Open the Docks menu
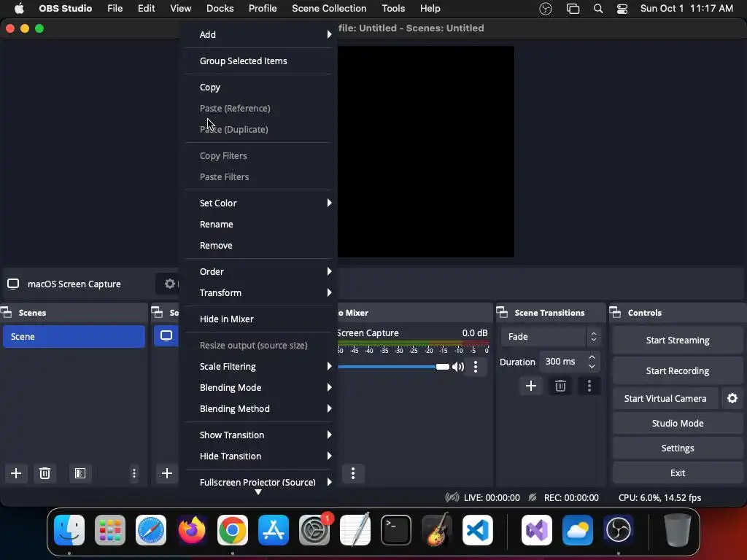This screenshot has height=560, width=747. (220, 9)
